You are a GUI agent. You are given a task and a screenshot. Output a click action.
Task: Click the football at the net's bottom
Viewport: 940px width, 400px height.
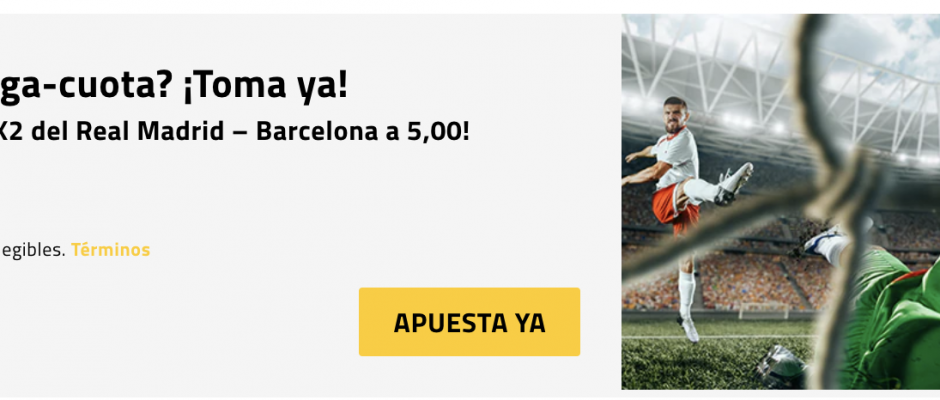tap(781, 368)
